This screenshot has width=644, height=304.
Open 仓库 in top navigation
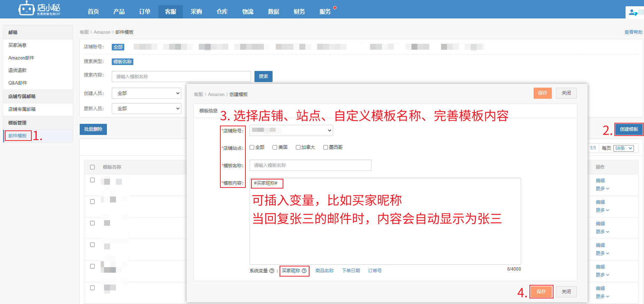(222, 11)
